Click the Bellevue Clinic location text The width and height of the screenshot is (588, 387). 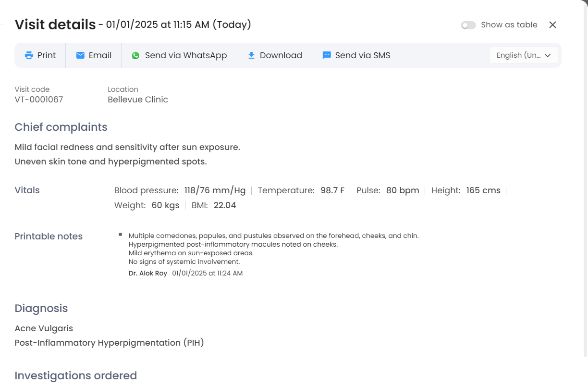tap(138, 100)
